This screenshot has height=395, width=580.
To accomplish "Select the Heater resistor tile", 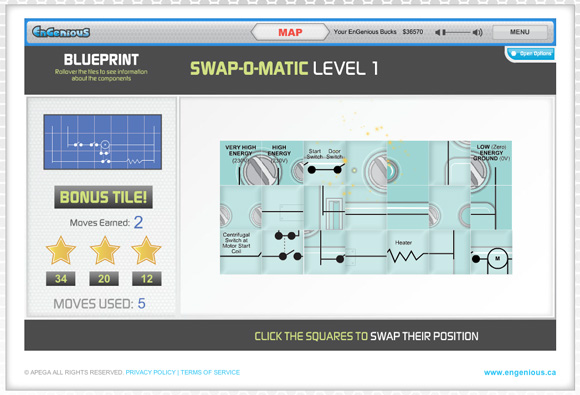I will [408, 252].
